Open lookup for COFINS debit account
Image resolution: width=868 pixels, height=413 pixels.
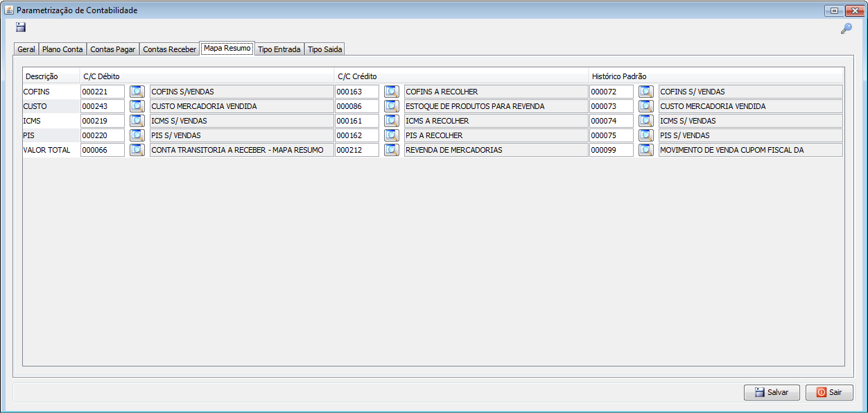point(137,92)
